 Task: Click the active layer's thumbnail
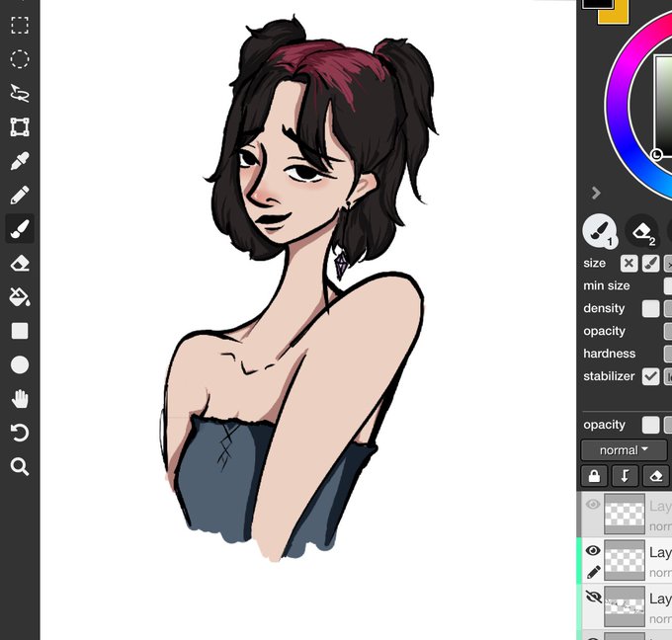pyautogui.click(x=625, y=560)
